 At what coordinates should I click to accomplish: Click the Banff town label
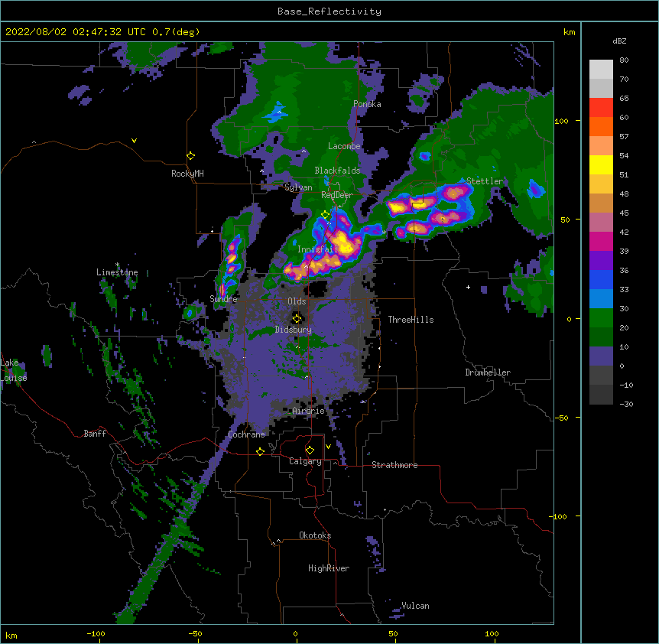tap(95, 434)
